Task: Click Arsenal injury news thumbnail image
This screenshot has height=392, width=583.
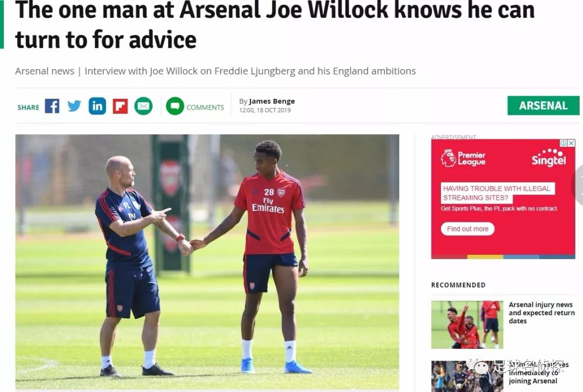Action: 467,325
